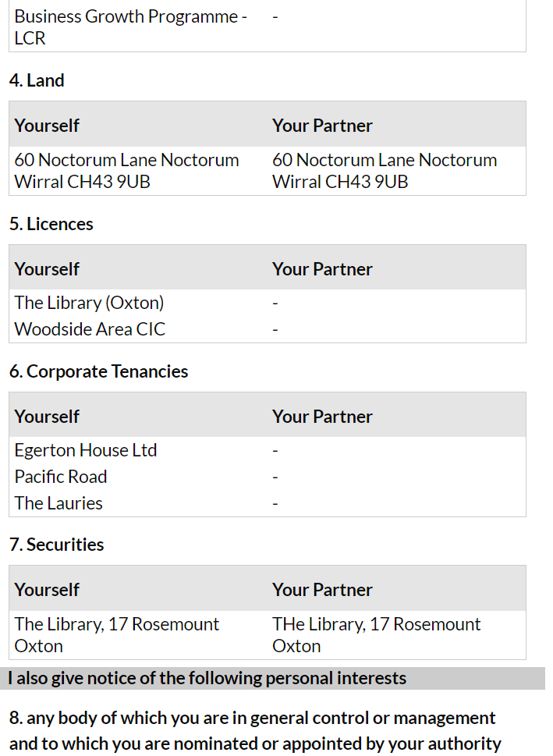The height and width of the screenshot is (756, 553).
Task: Click the "6. Corporate Tenancies" heading
Action: [x=98, y=371]
